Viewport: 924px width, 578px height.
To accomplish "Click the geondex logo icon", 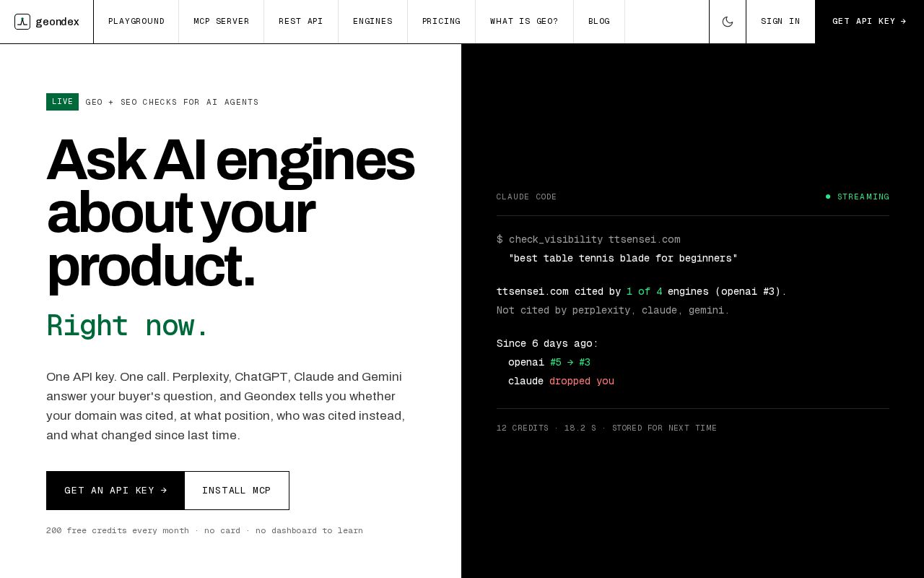I will pyautogui.click(x=22, y=22).
